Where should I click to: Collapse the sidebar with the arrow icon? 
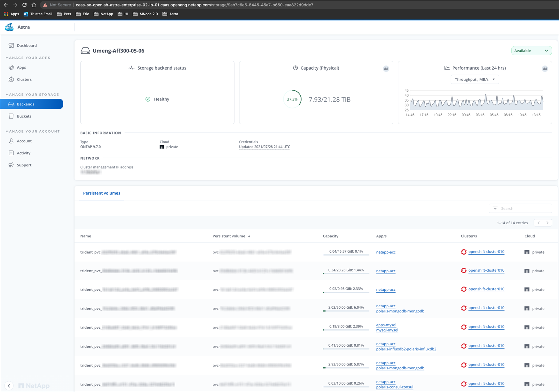9,386
